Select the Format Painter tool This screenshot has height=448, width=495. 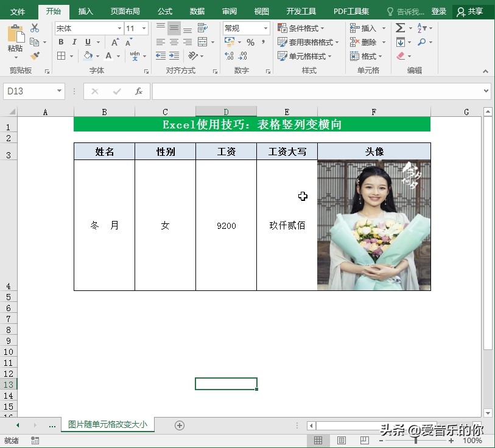[x=35, y=56]
